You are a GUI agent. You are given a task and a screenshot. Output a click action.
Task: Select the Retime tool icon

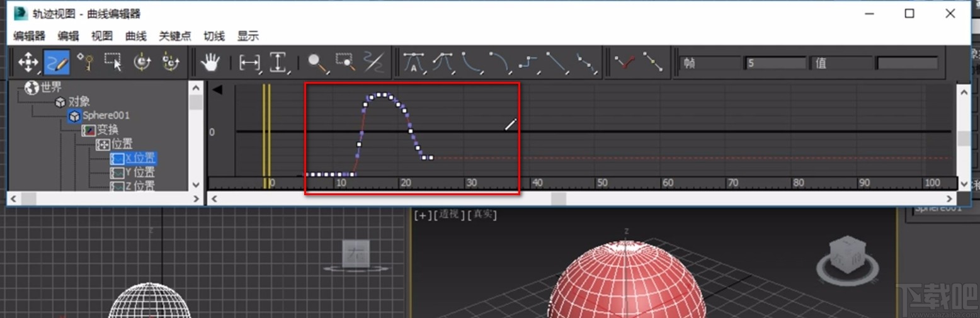(x=143, y=62)
